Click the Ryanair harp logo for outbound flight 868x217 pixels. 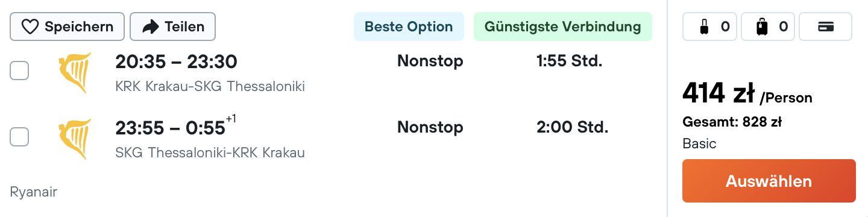click(75, 72)
